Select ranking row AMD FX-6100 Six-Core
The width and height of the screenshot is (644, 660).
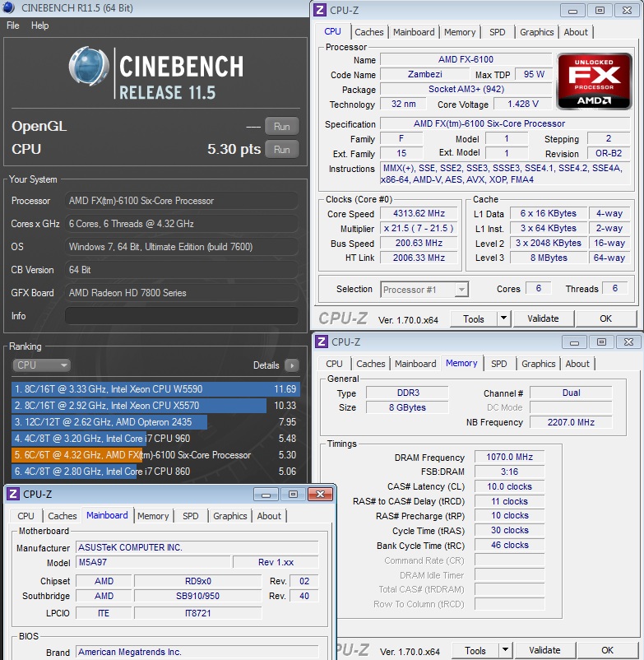(x=155, y=454)
